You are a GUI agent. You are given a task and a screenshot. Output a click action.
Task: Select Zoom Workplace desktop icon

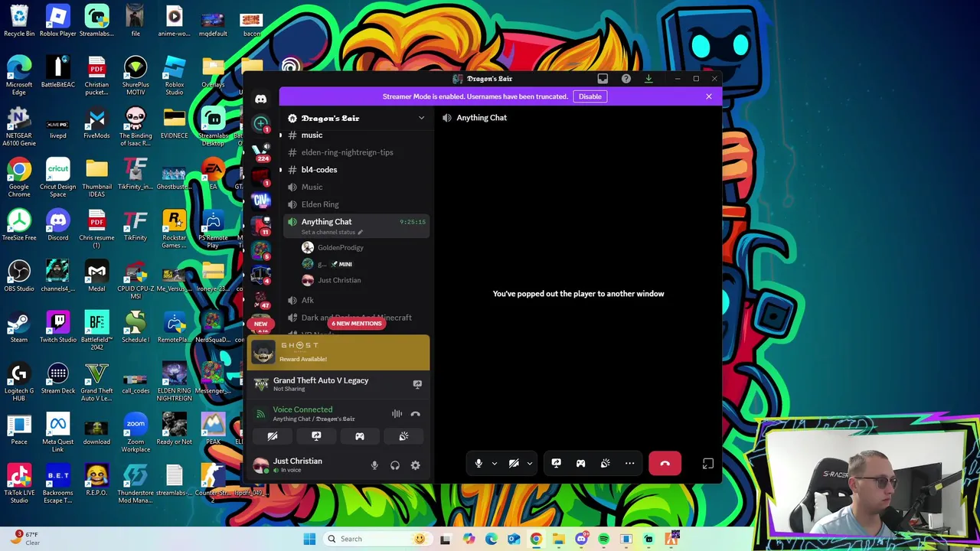tap(136, 435)
